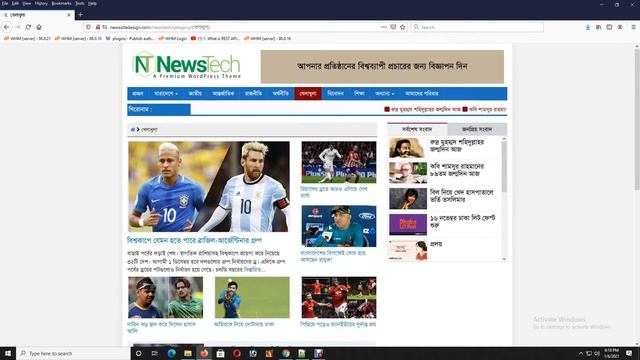Click the browser Search box
The height and width of the screenshot is (360, 640).
(478, 27)
